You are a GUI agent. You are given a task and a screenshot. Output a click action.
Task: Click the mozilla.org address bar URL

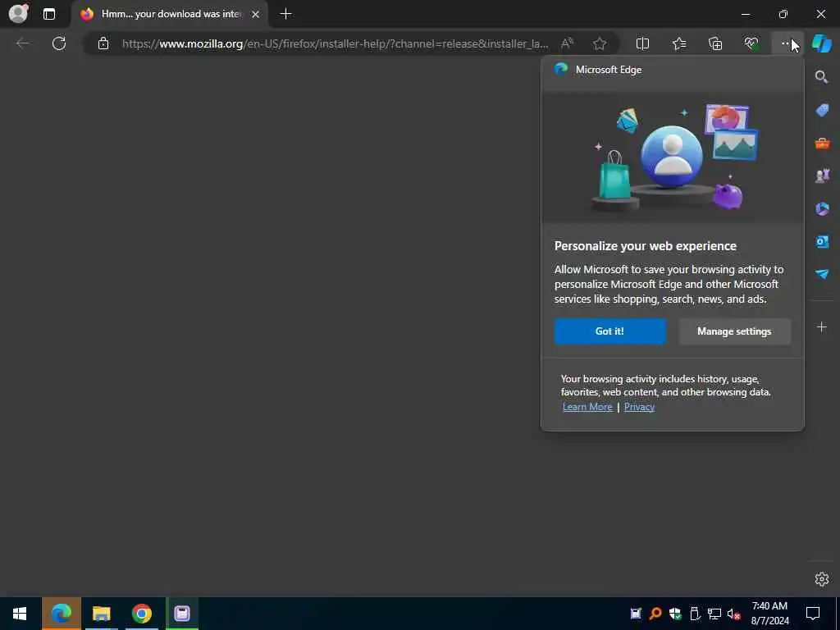point(335,44)
